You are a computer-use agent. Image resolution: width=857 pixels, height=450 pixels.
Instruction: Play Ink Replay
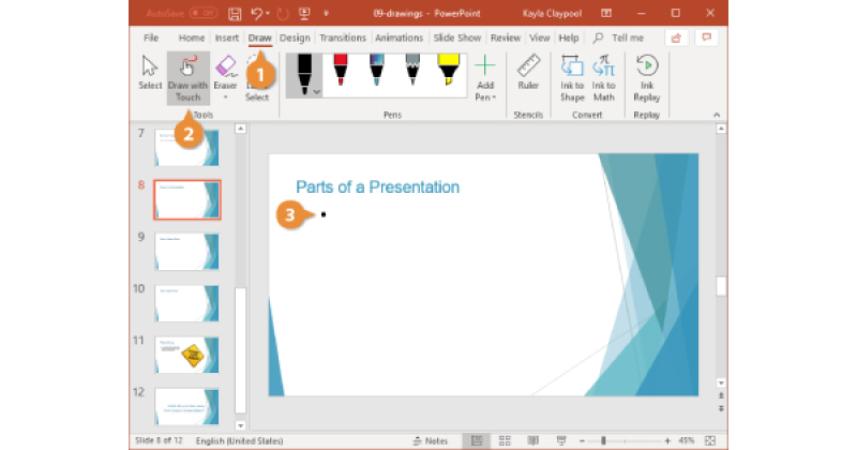[647, 78]
